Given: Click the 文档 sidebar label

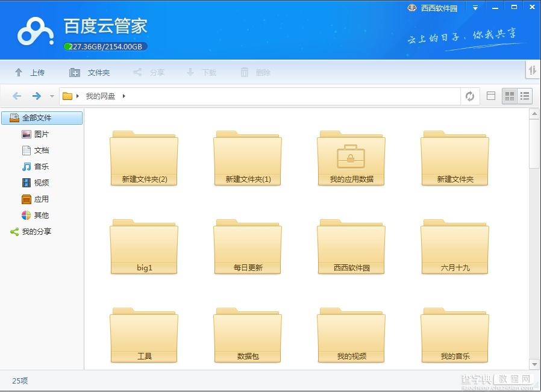Looking at the screenshot, I should tap(42, 151).
